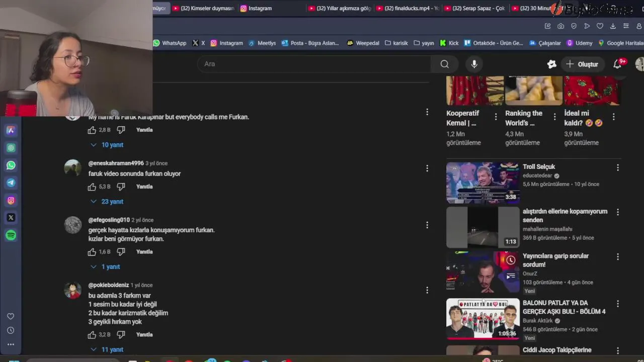Open Spotify in the Opera sidebar
The width and height of the screenshot is (644, 362).
[11, 235]
